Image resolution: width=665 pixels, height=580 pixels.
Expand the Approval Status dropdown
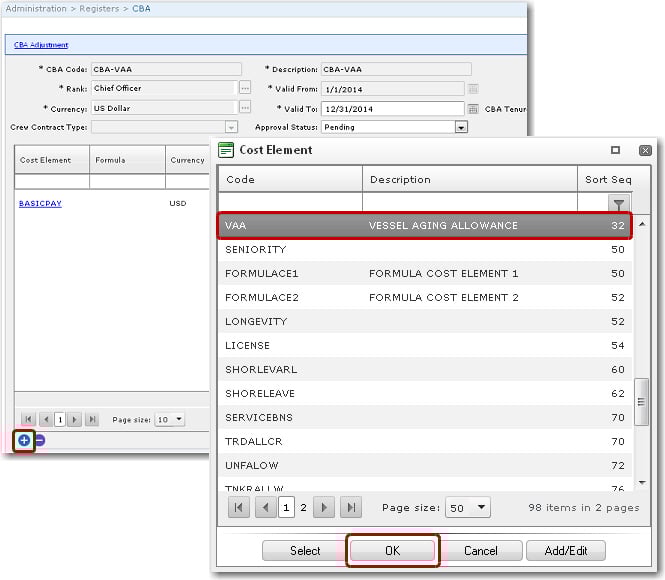pos(461,127)
